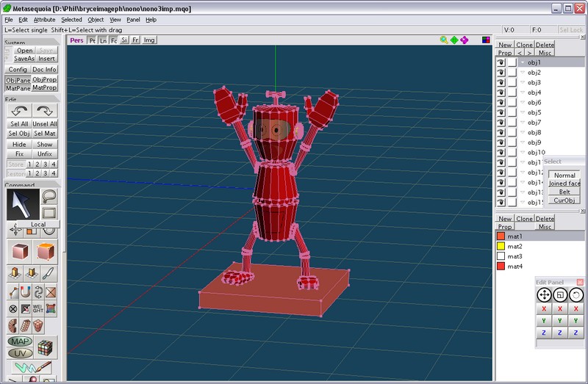Select the crossed-square Edge tool
Viewport: 588px width, 384px height.
(51, 291)
